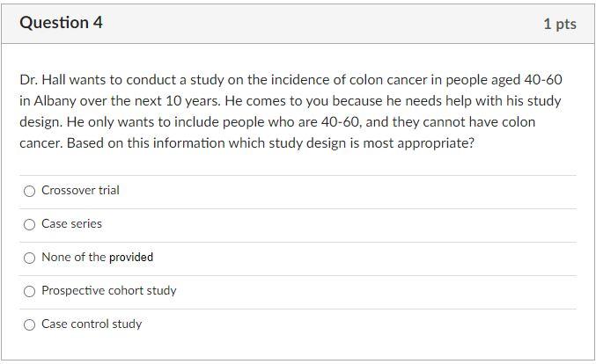Image resolution: width=596 pixels, height=364 pixels.
Task: Click the Dr. Hall name in the question
Action: 42,80
